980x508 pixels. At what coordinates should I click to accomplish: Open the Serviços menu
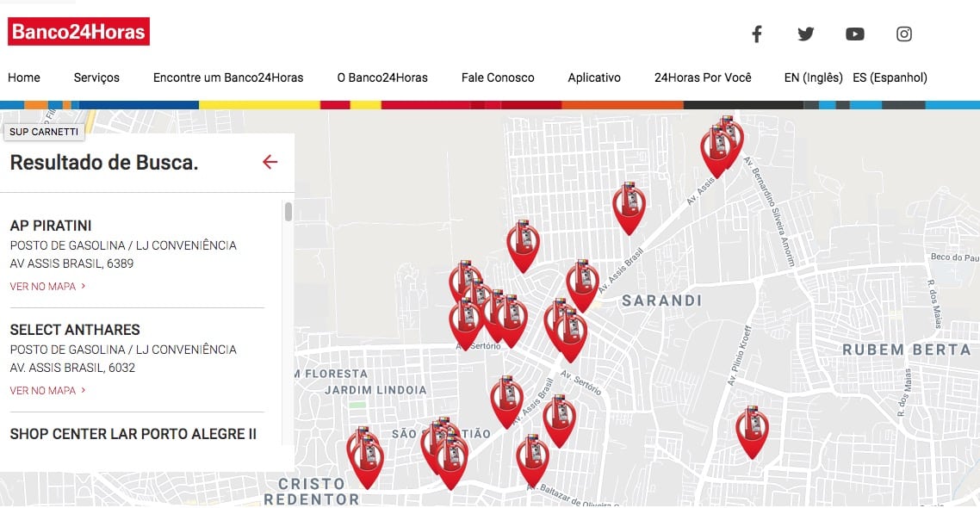tap(96, 77)
